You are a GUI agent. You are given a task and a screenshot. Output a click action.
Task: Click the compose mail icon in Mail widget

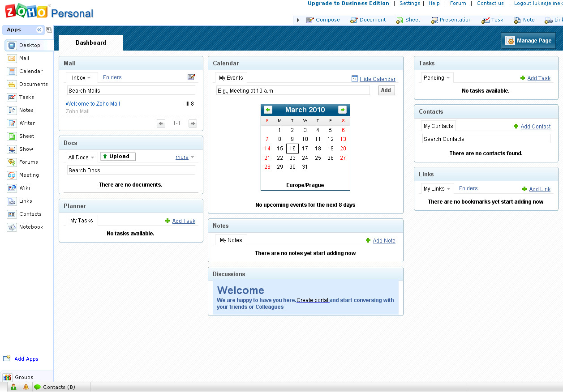(191, 77)
